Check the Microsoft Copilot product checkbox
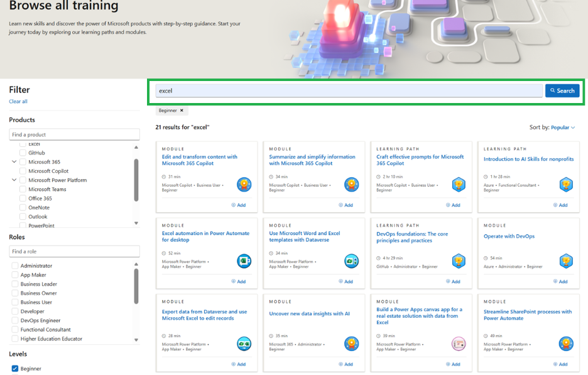Screen dimensions: 588x375 point(23,171)
